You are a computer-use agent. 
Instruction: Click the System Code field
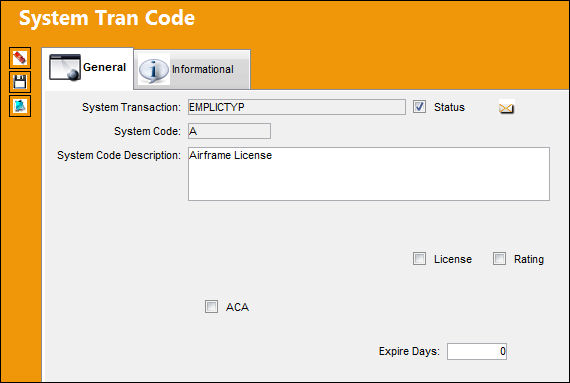pos(229,131)
